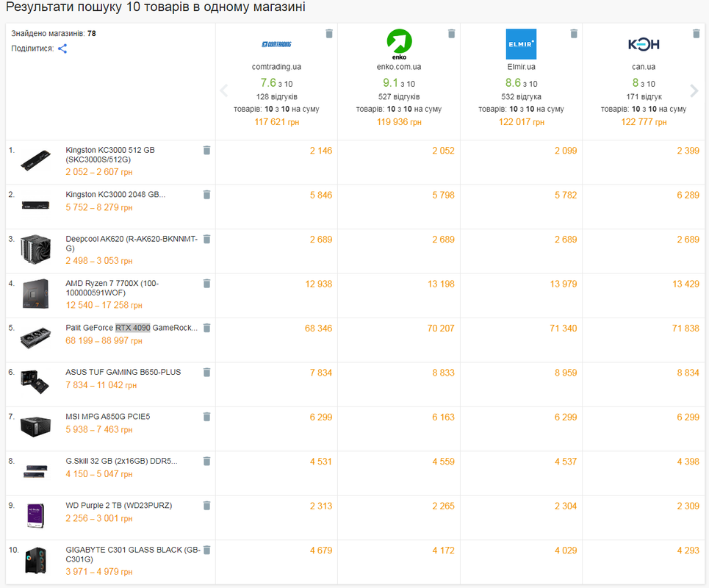Show previous stores with left chevron
709x588 pixels.
point(224,90)
